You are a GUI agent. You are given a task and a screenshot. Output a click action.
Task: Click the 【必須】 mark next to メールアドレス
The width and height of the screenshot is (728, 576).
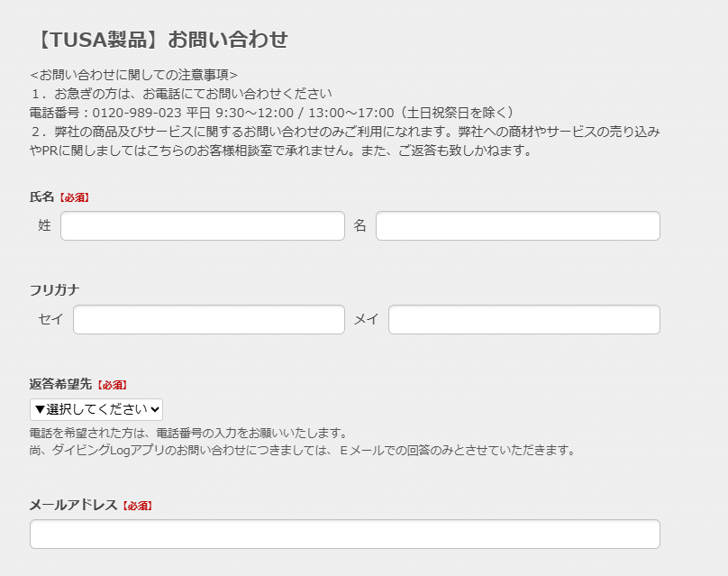coord(137,506)
